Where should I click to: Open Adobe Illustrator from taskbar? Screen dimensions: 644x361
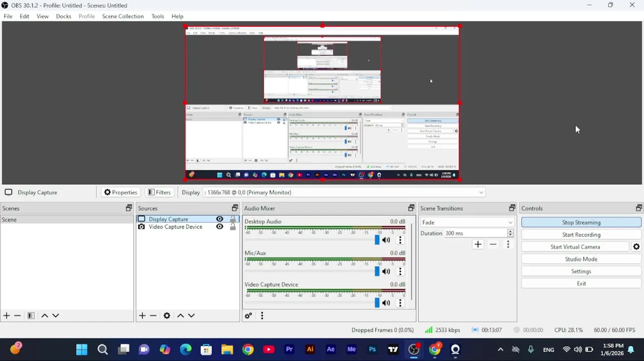(310, 349)
